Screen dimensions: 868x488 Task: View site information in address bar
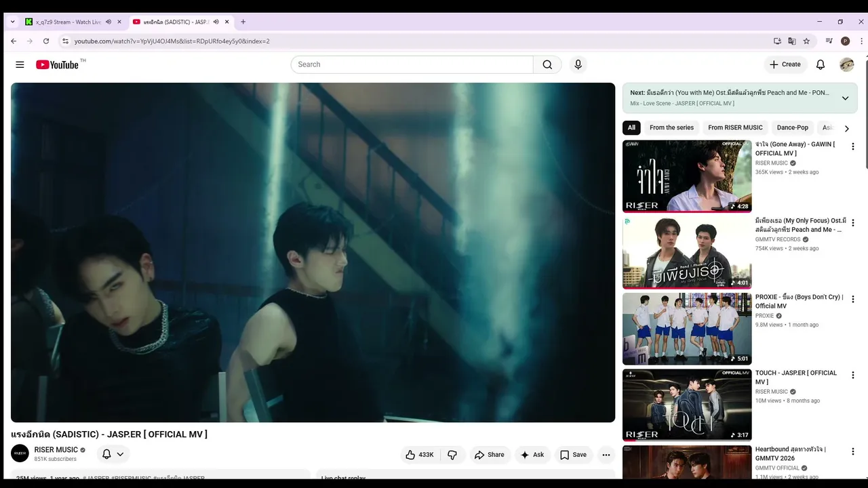pyautogui.click(x=65, y=41)
